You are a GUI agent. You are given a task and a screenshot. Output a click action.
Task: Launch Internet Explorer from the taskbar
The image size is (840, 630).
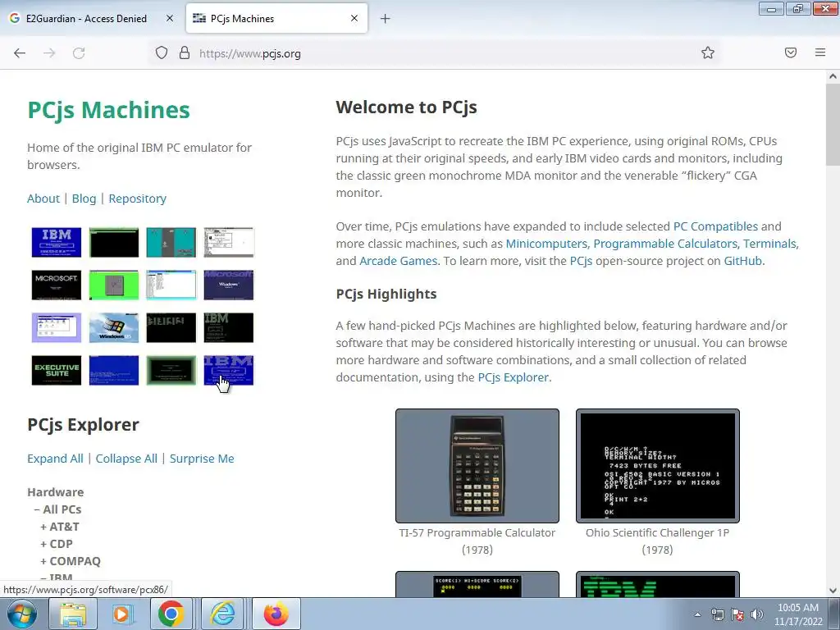click(221, 614)
